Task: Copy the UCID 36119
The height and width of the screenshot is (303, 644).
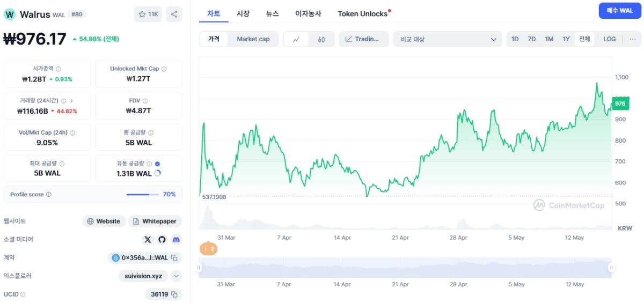Action: [174, 294]
